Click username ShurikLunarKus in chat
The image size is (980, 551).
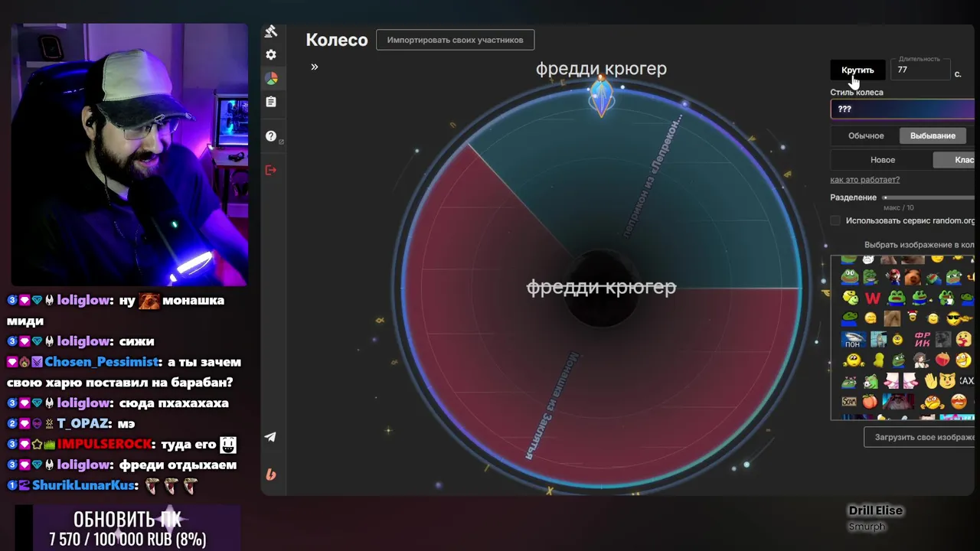coord(84,485)
